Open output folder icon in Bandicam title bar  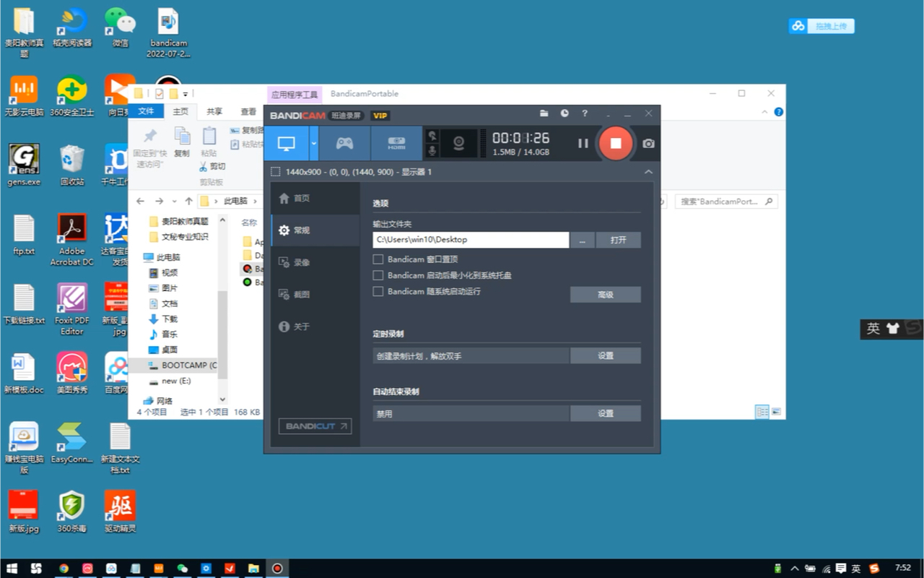coord(544,113)
